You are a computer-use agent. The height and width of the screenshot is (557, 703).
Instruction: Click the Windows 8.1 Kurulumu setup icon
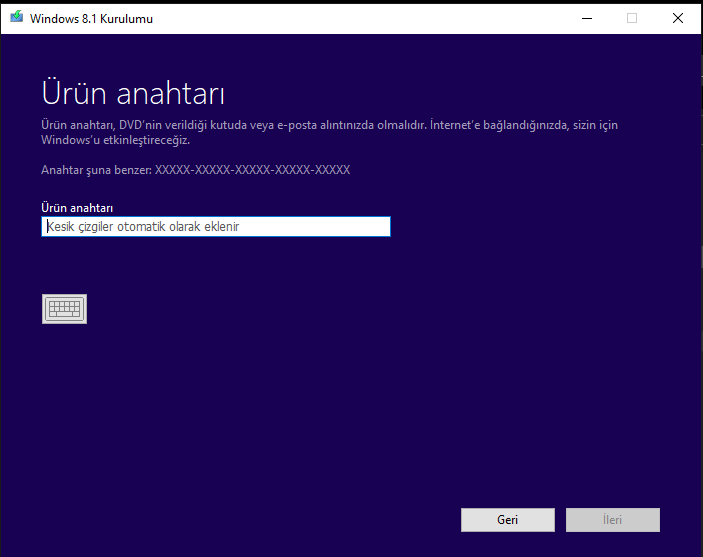[17, 17]
